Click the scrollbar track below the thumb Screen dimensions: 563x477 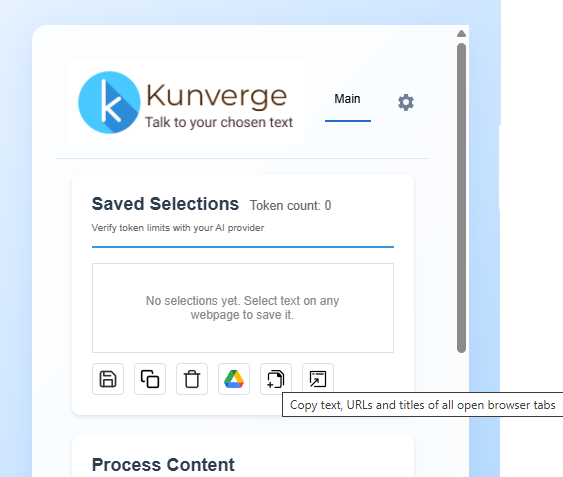click(x=461, y=413)
